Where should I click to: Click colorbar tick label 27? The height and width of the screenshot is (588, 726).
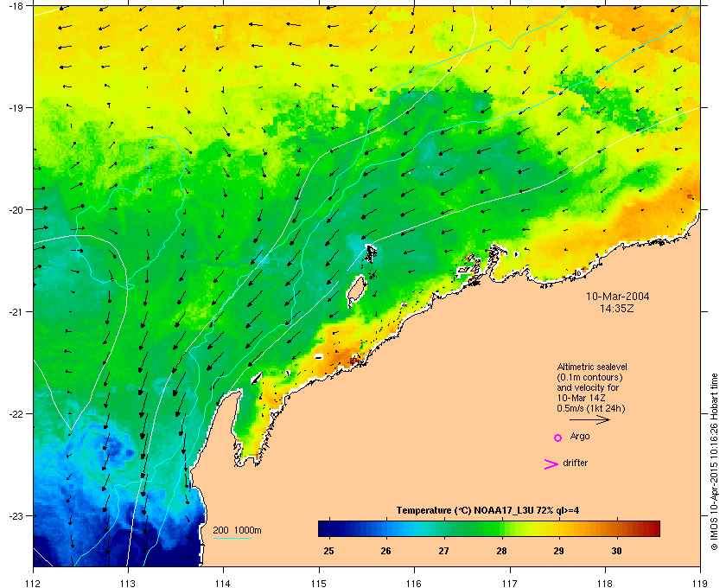click(x=444, y=551)
